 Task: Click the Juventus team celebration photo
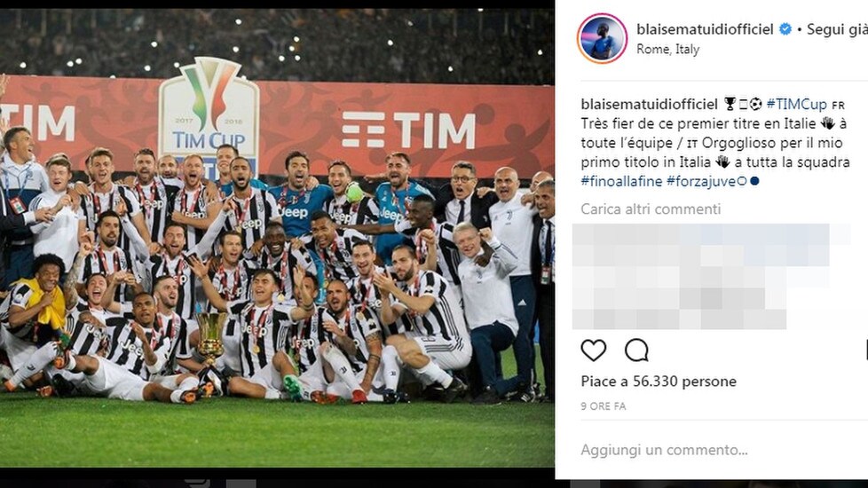click(x=277, y=238)
